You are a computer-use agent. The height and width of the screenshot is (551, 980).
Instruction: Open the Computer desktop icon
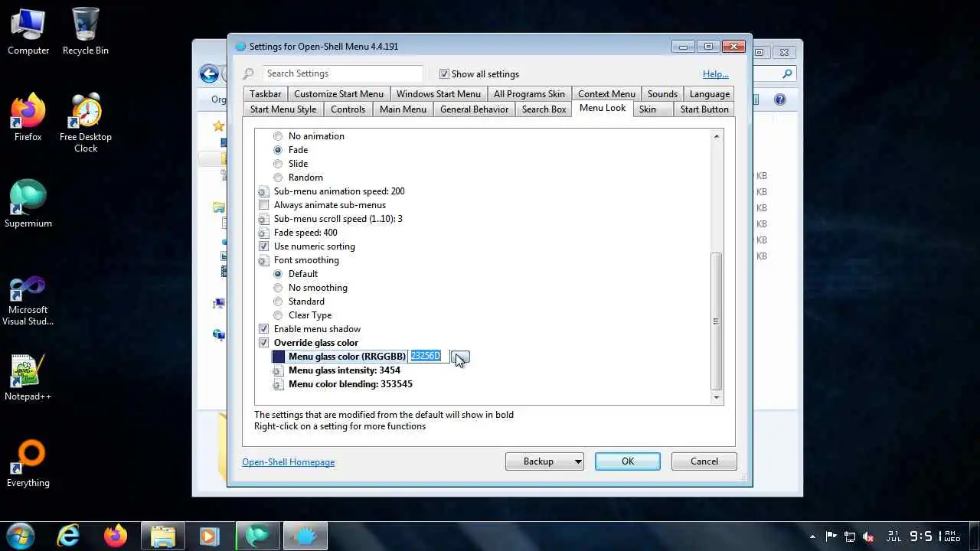click(x=28, y=31)
